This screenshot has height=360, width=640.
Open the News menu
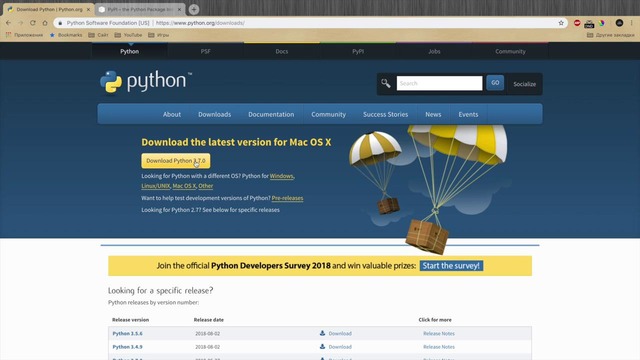tap(433, 114)
